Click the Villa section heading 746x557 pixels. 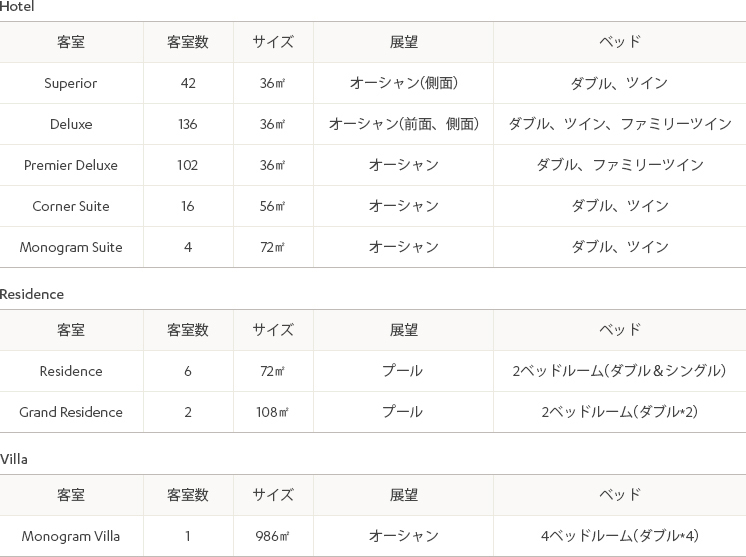(13, 459)
